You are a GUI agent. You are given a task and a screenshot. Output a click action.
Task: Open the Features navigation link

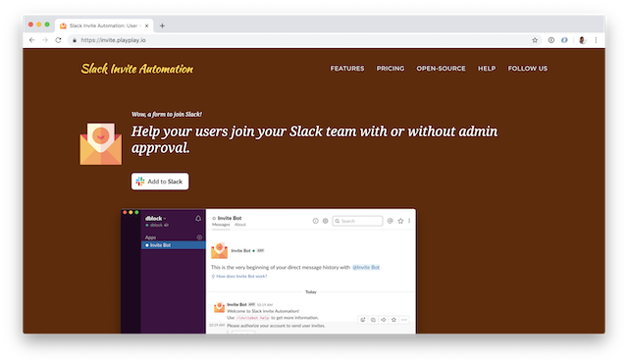347,69
